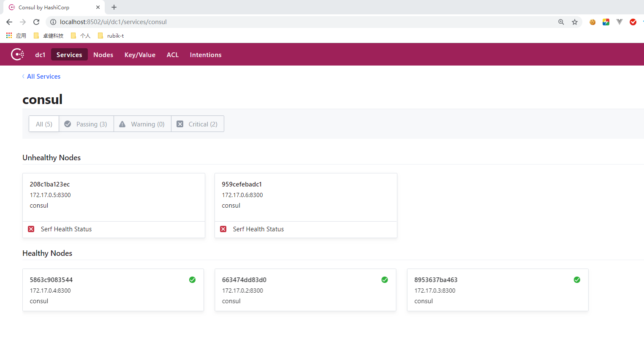Filter nodes by Warning (0)
644x351 pixels.
coord(142,124)
